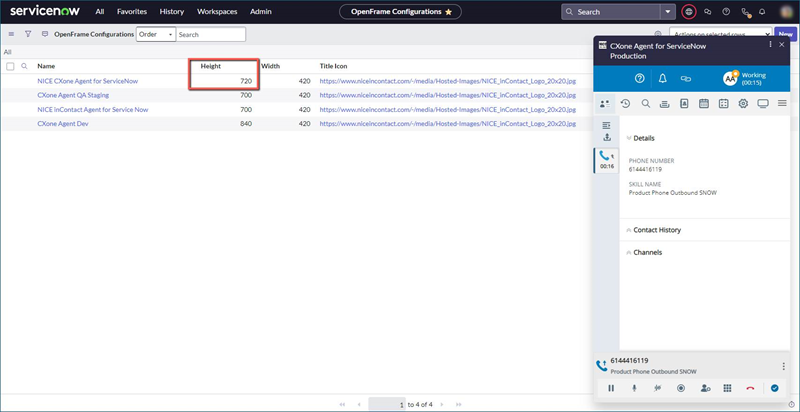Image resolution: width=800 pixels, height=412 pixels.
Task: Open the OpenFrame phone icon in header
Action: point(745,12)
